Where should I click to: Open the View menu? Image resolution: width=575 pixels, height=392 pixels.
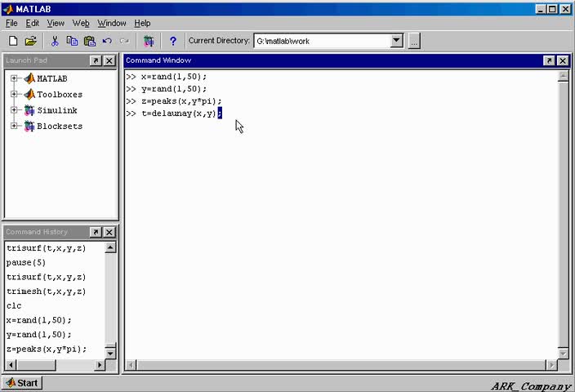pyautogui.click(x=56, y=23)
